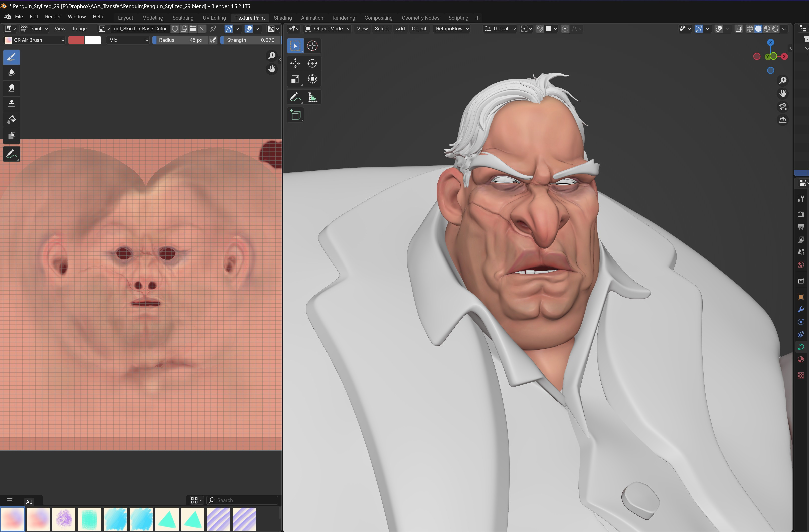809x532 pixels.
Task: Select the Fill tool in the paint toolbar
Action: point(11,120)
